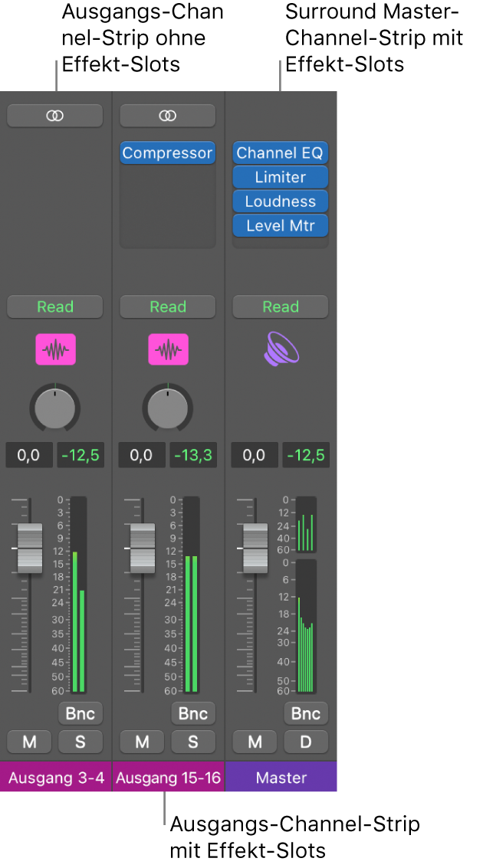
Task: Click the balance knob on Ausgang 15-16
Action: (x=168, y=408)
